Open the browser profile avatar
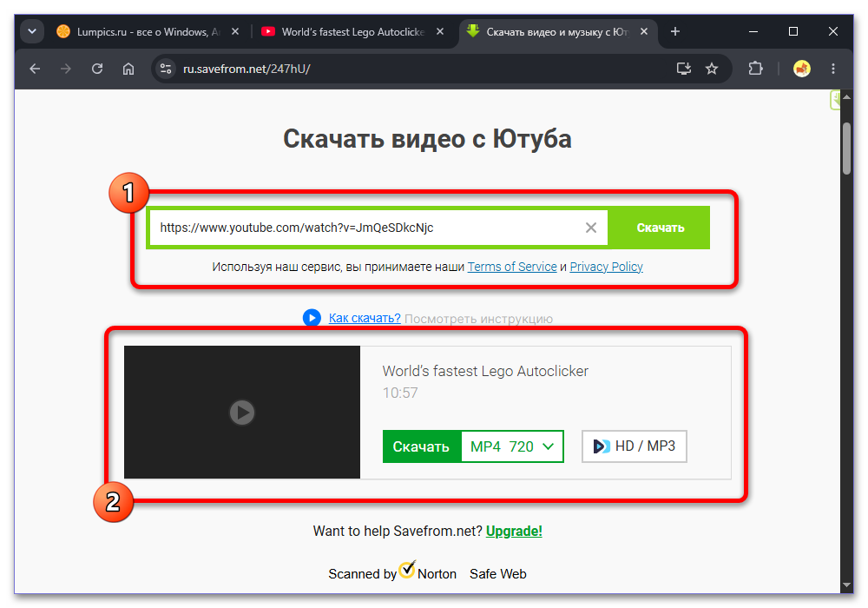Screen dimensions: 868x608 click(x=801, y=69)
